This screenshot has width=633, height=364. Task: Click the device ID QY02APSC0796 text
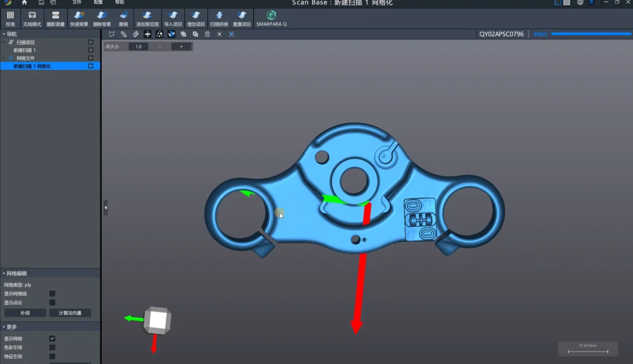click(x=501, y=35)
